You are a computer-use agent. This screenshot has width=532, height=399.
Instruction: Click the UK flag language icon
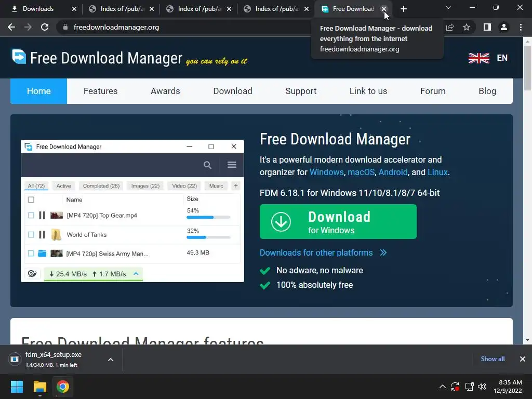pos(478,58)
